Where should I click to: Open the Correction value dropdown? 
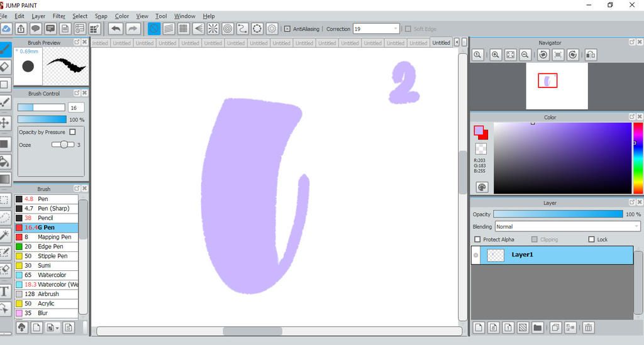coord(396,29)
